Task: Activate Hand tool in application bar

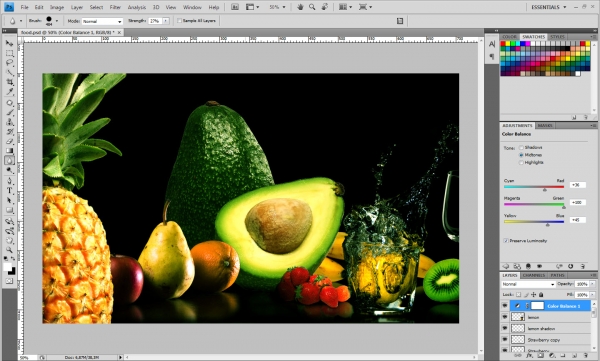Action: pyautogui.click(x=300, y=7)
